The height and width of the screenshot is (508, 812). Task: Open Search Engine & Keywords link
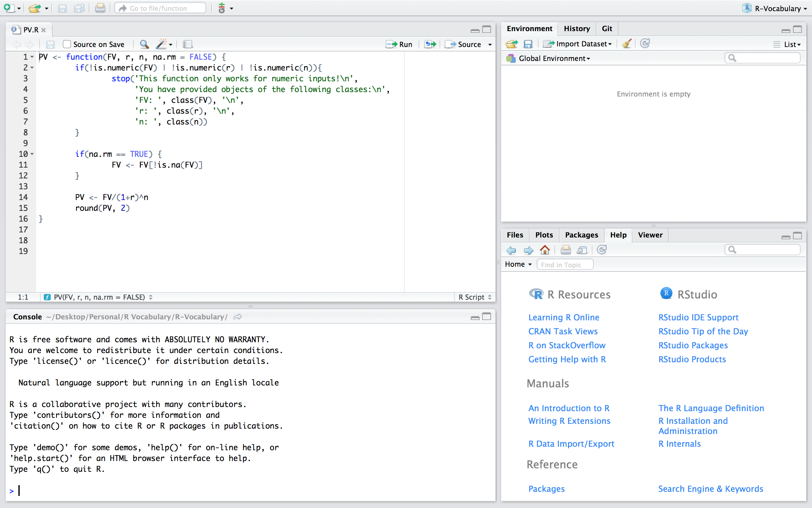pos(710,489)
